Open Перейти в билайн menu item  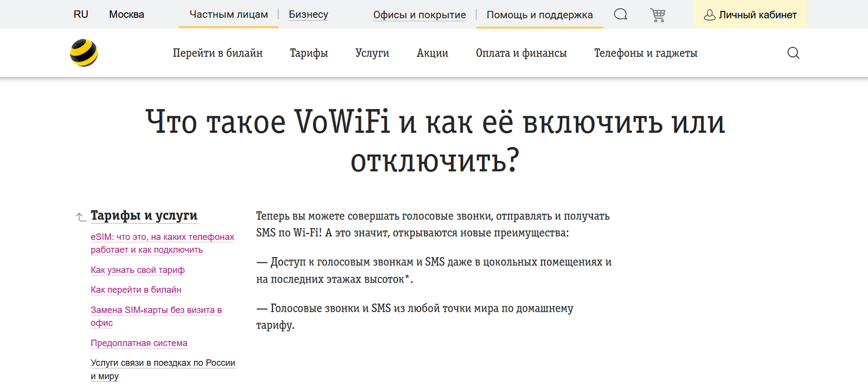pyautogui.click(x=218, y=53)
